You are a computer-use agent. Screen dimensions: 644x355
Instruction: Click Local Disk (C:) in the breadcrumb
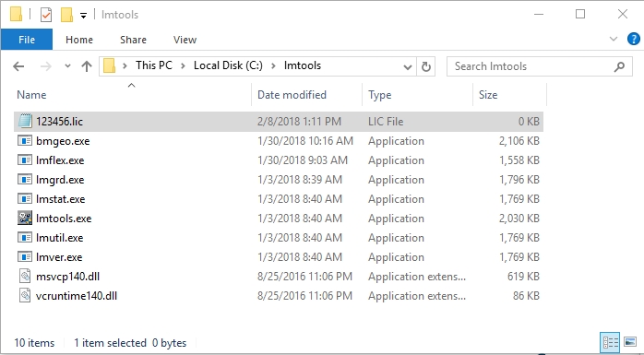[228, 65]
